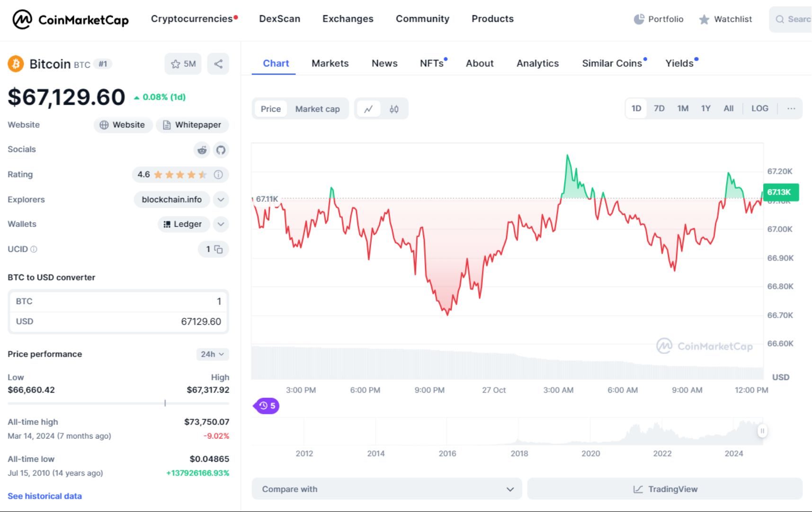812x512 pixels.
Task: Open the Watchlist
Action: [725, 19]
